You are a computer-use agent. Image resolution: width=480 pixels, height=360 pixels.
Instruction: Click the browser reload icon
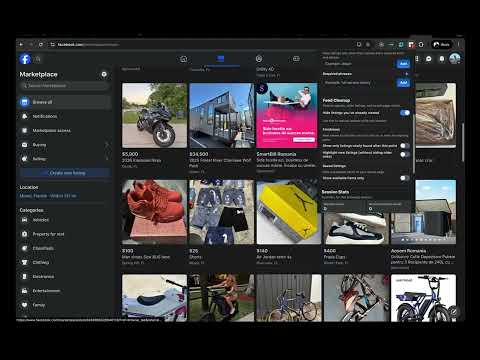(41, 44)
